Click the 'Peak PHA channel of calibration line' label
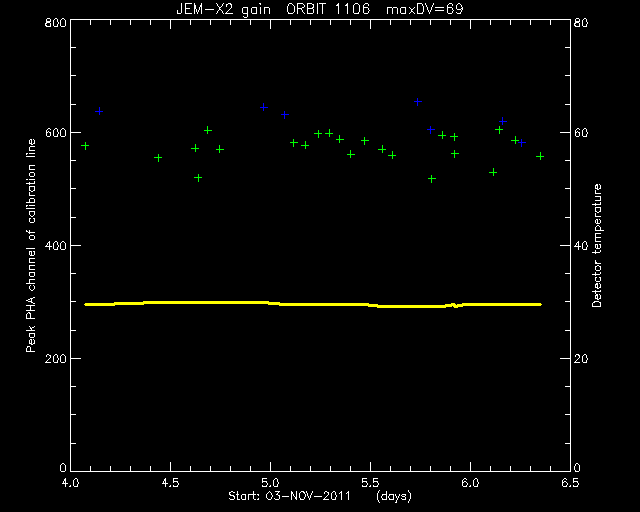Image resolution: width=640 pixels, height=512 pixels. click(x=31, y=245)
